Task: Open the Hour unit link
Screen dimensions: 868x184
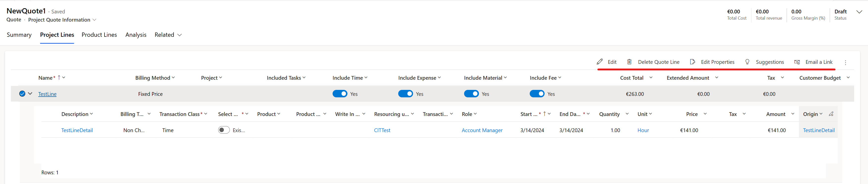Action: (x=643, y=130)
